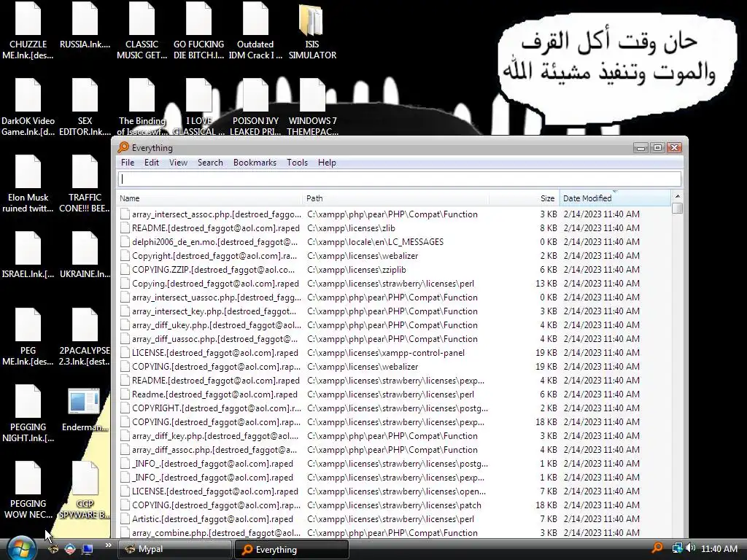Focus the Everything search input field
747x560 pixels.
pyautogui.click(x=399, y=179)
